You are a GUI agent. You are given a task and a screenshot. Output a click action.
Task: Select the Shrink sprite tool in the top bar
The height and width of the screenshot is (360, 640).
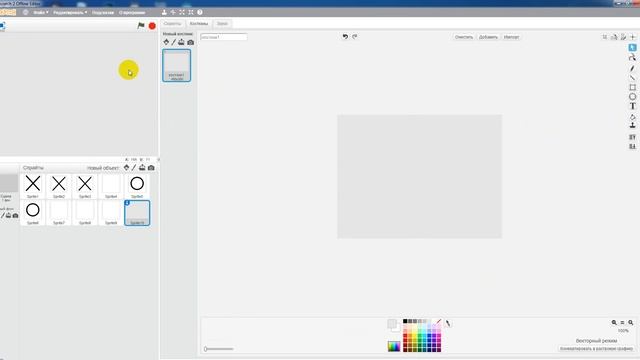pyautogui.click(x=191, y=12)
